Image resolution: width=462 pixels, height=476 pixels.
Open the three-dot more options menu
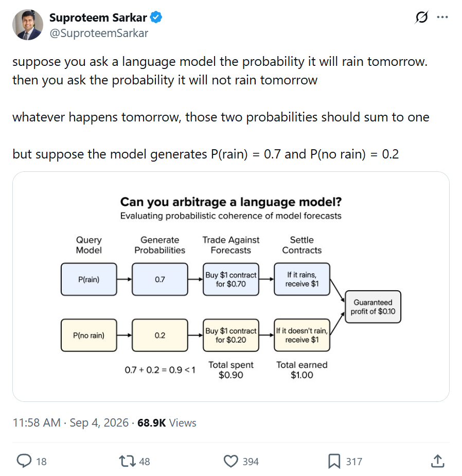tap(442, 17)
